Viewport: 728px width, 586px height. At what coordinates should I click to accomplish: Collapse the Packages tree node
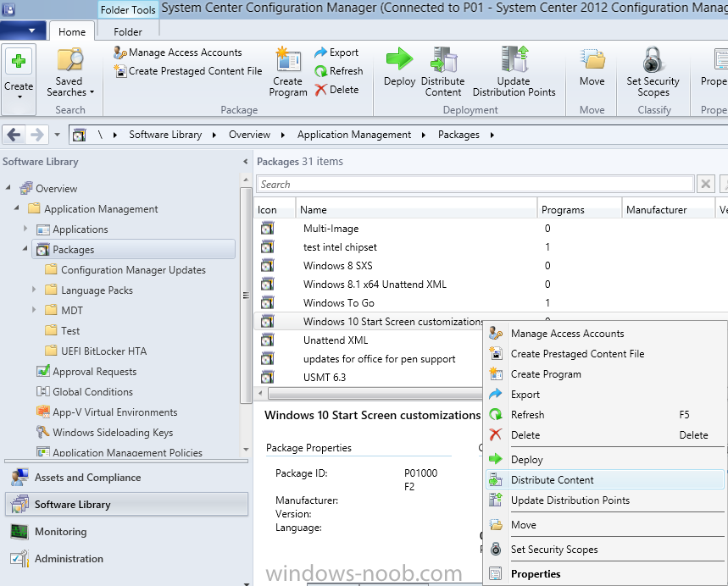tap(25, 249)
